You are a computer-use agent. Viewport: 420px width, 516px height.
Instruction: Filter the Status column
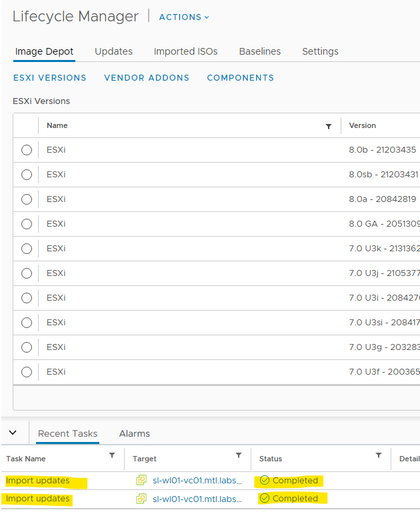point(379,455)
